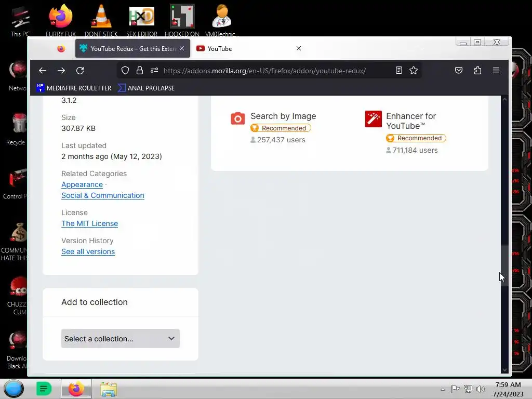Screen dimensions: 532x399
Task: Open the second bookmarks toolbar item
Action: 146,88
